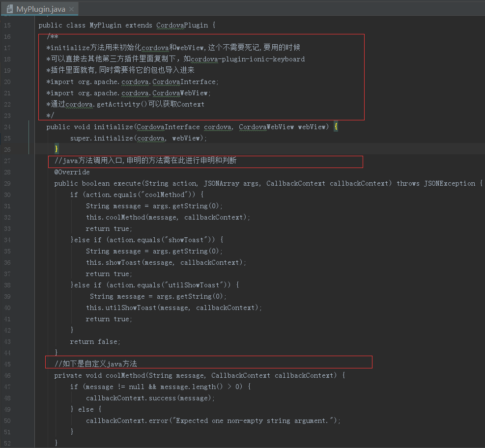Click the "showToast" string literal
The image size is (485, 448).
[186, 240]
